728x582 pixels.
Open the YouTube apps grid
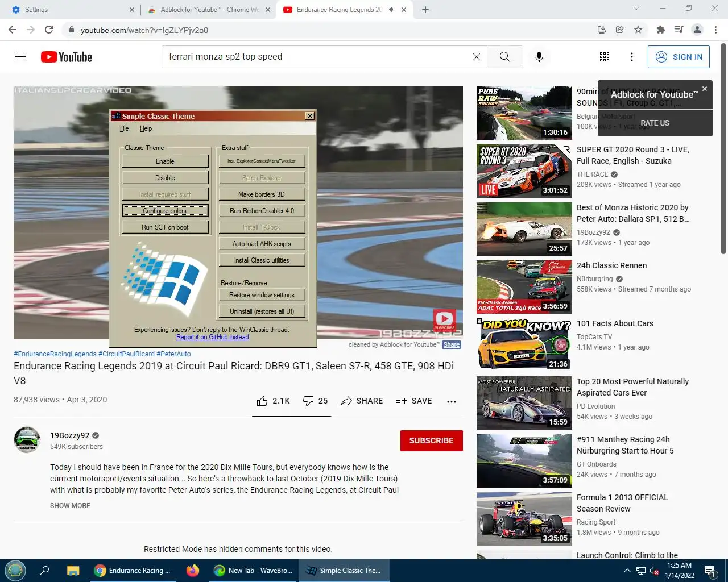coord(605,57)
